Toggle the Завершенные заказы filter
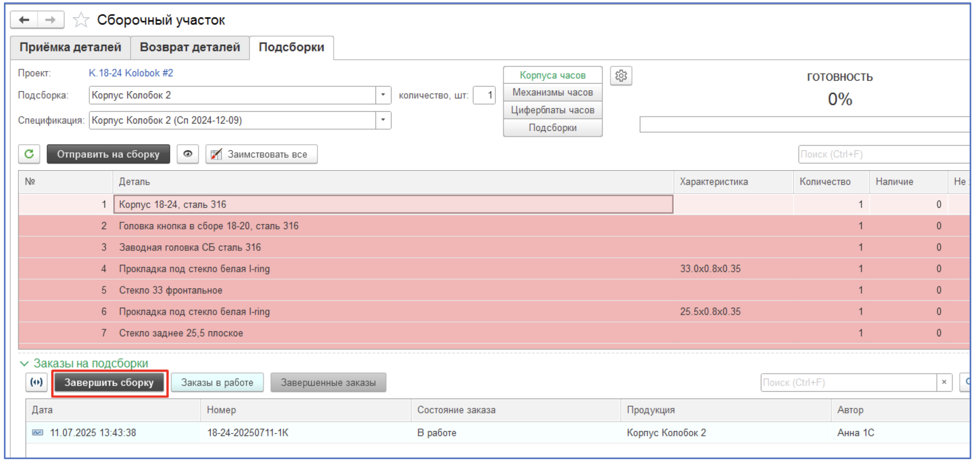Viewport: 980px width, 463px height. [x=328, y=382]
